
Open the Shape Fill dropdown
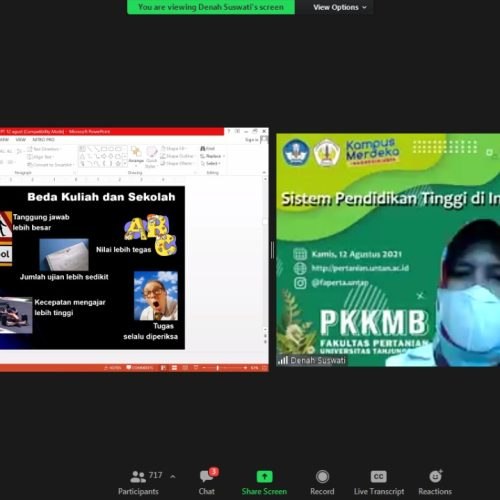[174, 148]
